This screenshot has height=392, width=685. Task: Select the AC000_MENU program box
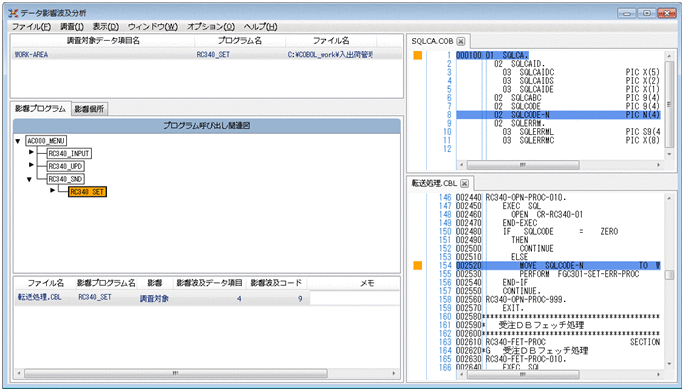click(46, 141)
